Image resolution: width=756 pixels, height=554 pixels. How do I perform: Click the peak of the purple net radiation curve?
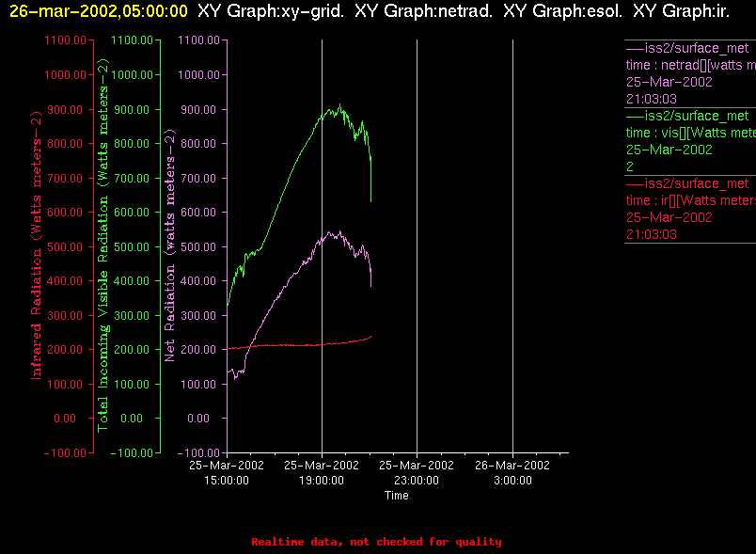point(340,232)
